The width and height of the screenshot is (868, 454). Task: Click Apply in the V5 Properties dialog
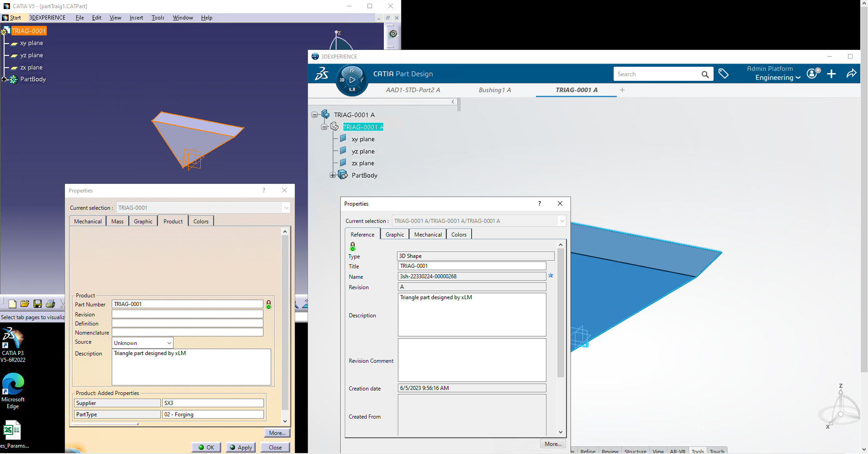click(241, 447)
